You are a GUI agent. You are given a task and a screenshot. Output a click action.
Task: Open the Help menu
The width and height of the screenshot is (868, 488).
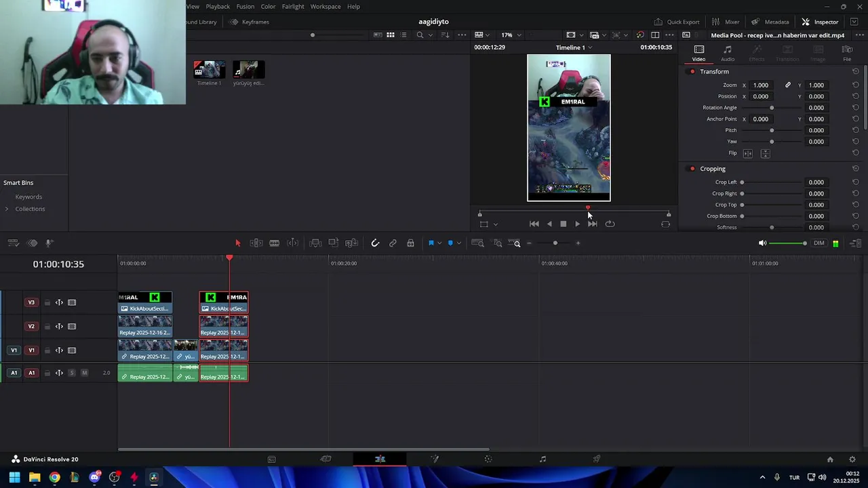353,6
